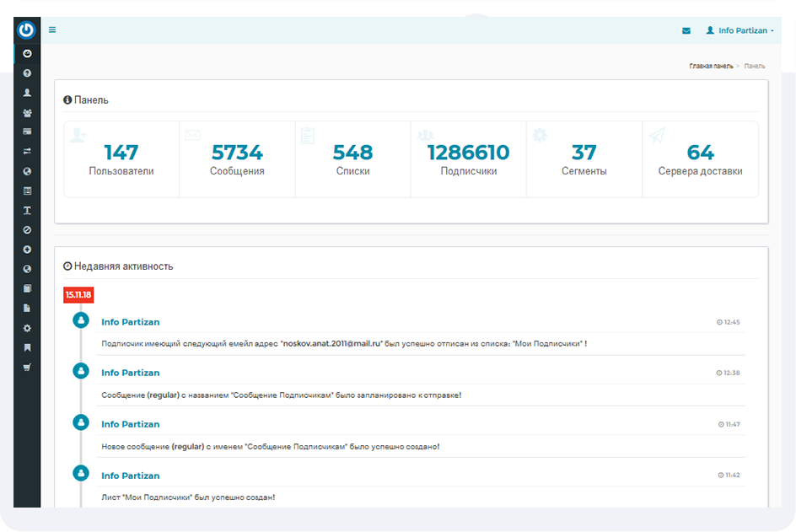The height and width of the screenshot is (532, 796).
Task: Open the 147 Пользователи stat tile
Action: pyautogui.click(x=121, y=159)
